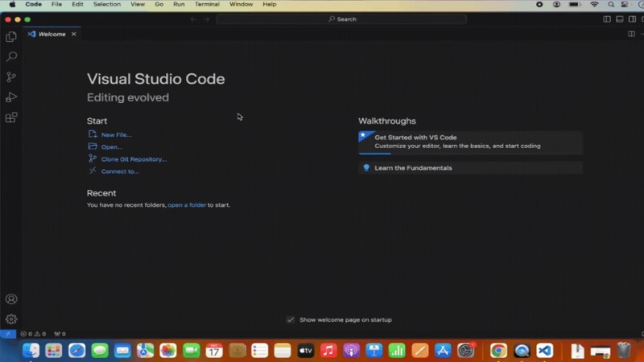Open the Manage gear icon
Viewport: 644px width, 362px height.
pyautogui.click(x=11, y=319)
